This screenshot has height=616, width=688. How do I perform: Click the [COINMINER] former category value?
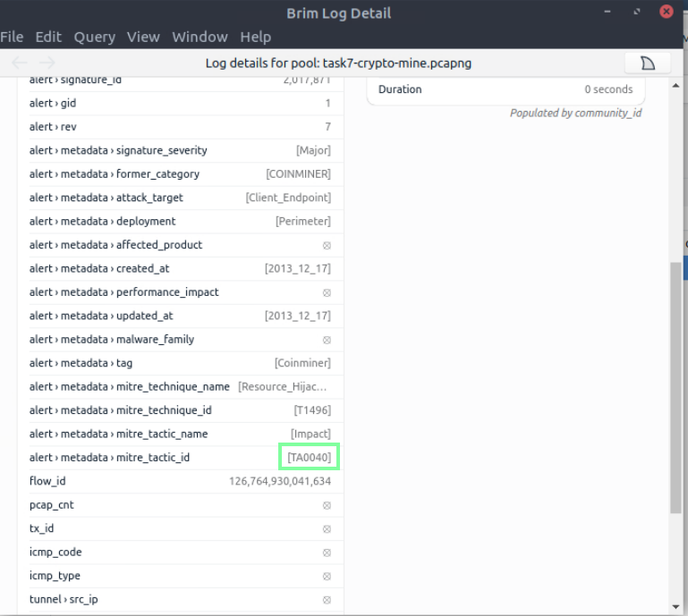click(298, 174)
